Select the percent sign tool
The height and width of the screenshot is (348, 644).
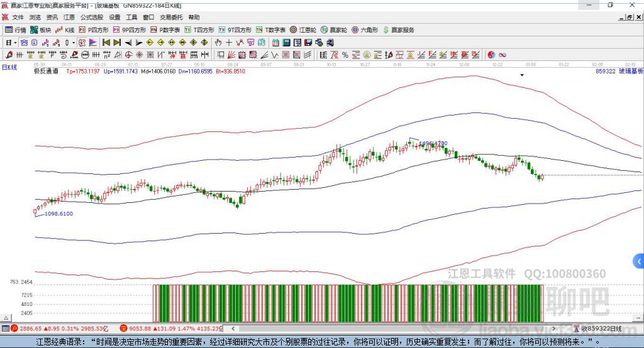tap(345, 55)
